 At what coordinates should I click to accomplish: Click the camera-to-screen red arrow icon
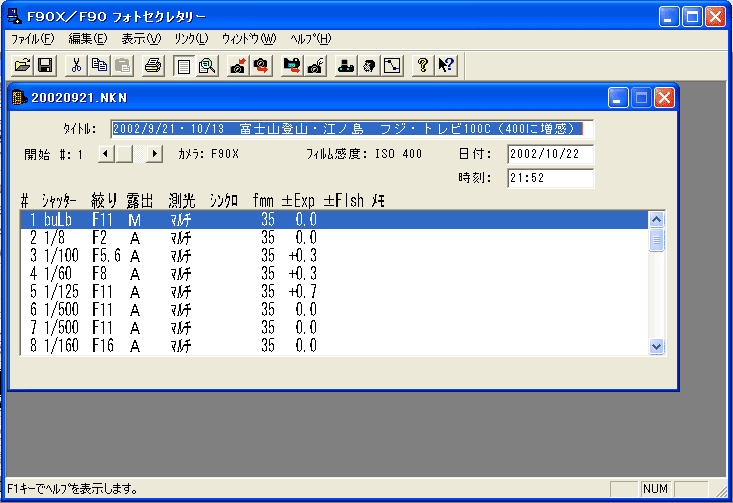(x=292, y=65)
